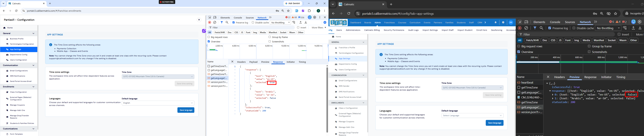This screenshot has height=136, width=644.
Task: Open the notifications bell in DEMO portal header
Action: (495, 22)
